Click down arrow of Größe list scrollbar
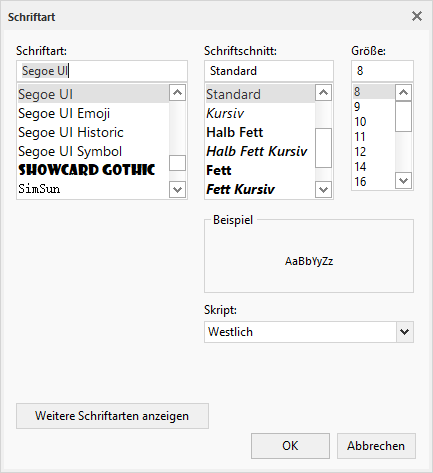The width and height of the screenshot is (433, 473). pos(403,181)
